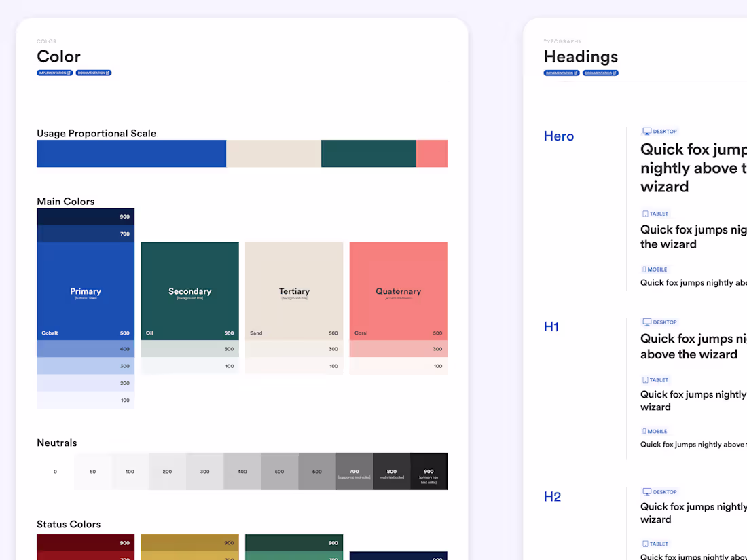Open the Documentation link under Headings
The image size is (747, 560).
[600, 73]
